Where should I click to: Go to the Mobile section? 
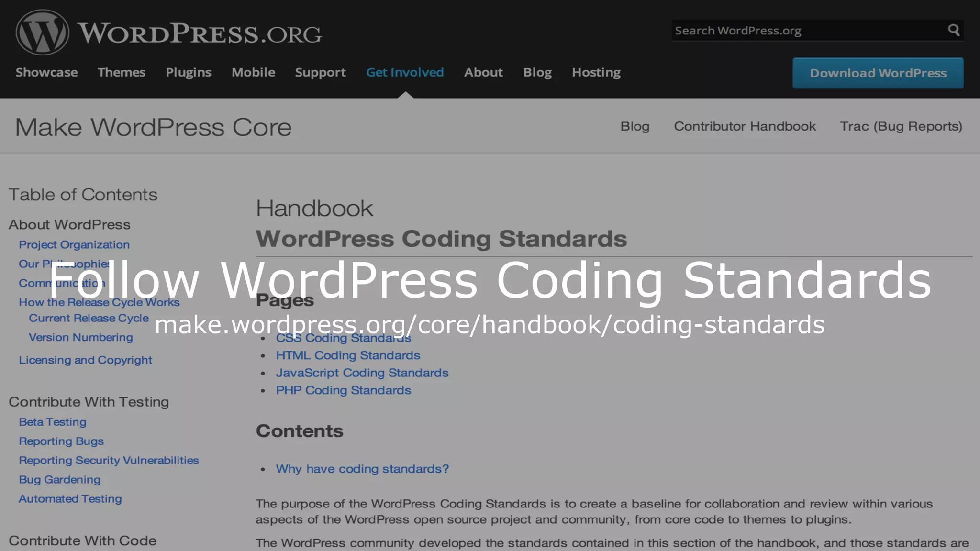pyautogui.click(x=254, y=72)
